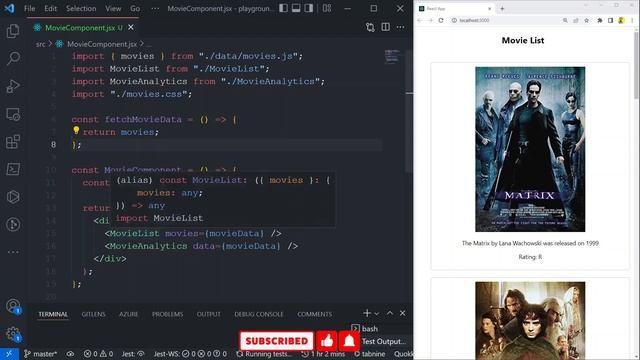Click the remote window indicator in status bar
The height and width of the screenshot is (360, 640).
9,354
